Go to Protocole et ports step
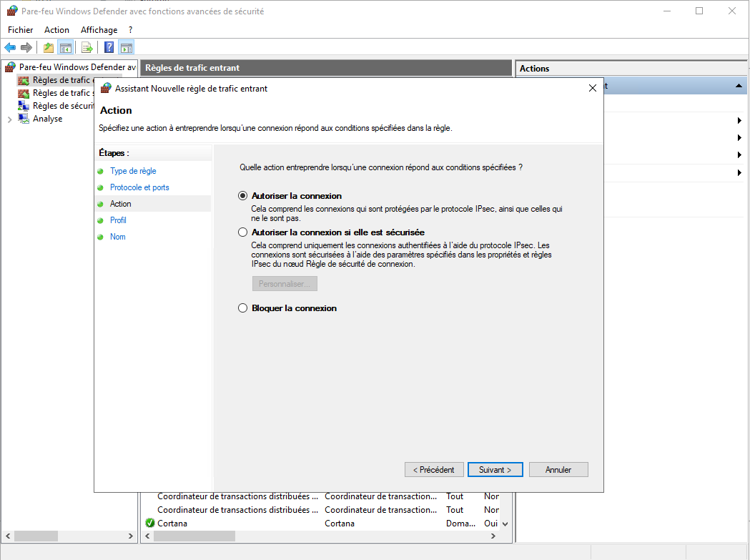 click(x=139, y=187)
